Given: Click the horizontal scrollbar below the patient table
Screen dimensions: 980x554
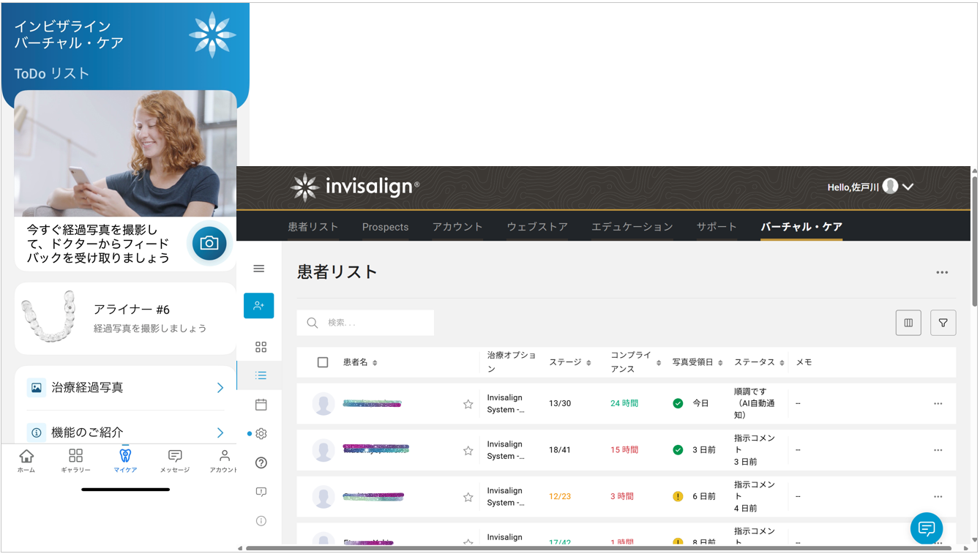Looking at the screenshot, I should (x=598, y=548).
